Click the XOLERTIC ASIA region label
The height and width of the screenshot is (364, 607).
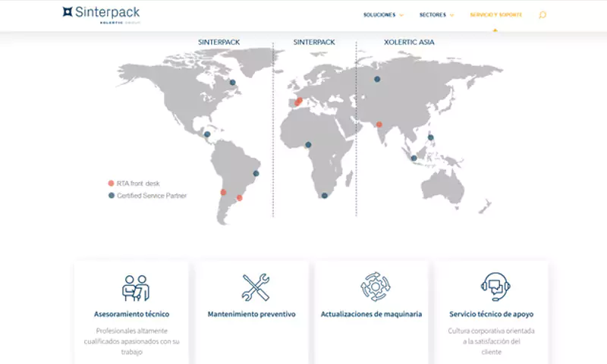pyautogui.click(x=409, y=42)
